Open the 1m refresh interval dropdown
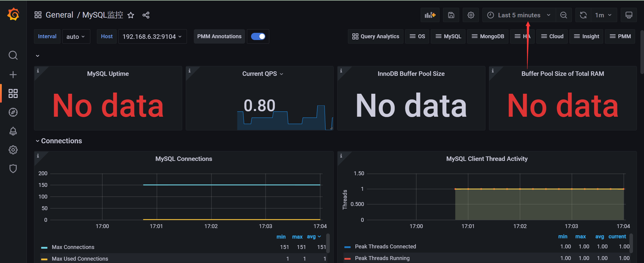 pos(604,15)
